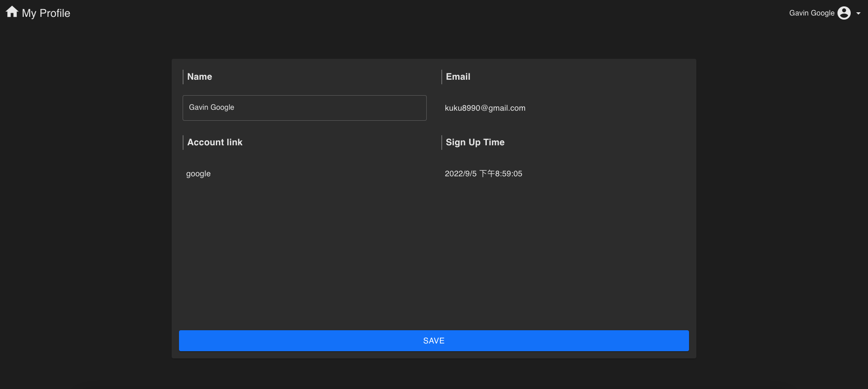Select the sign up time value
This screenshot has height=389, width=868.
(483, 174)
